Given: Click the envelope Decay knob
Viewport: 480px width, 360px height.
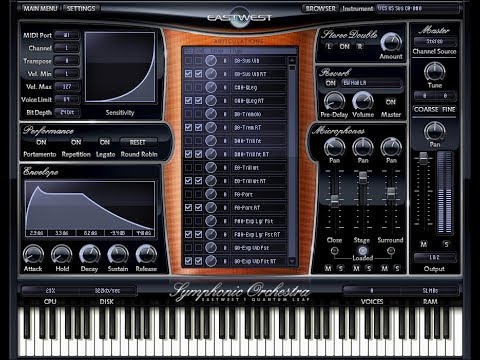Looking at the screenshot, I should point(90,255).
